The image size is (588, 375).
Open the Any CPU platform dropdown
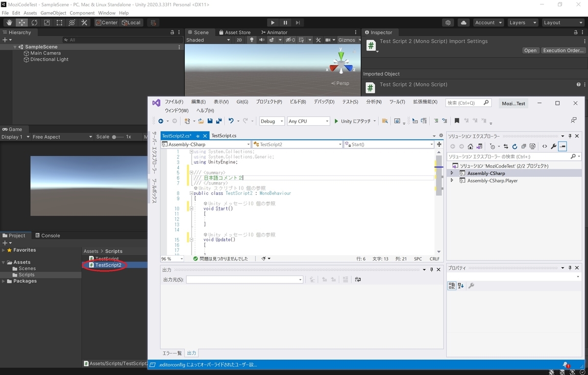pos(308,121)
